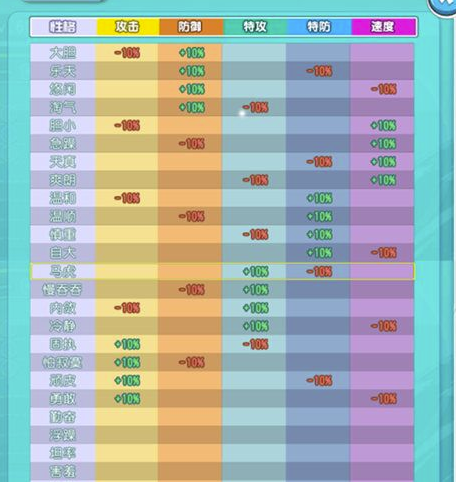Pick the 悠闲 nature name
Viewport: 456px width, 482px height.
point(63,89)
